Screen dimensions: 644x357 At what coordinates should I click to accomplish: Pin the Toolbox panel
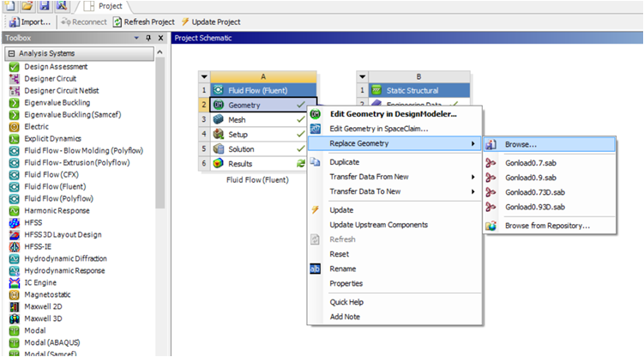pyautogui.click(x=148, y=38)
